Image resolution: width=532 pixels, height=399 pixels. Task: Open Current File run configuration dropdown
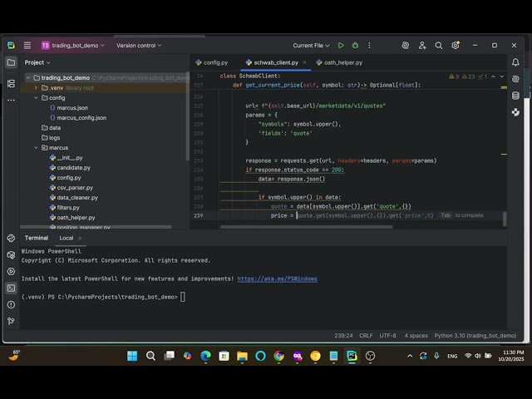(311, 45)
